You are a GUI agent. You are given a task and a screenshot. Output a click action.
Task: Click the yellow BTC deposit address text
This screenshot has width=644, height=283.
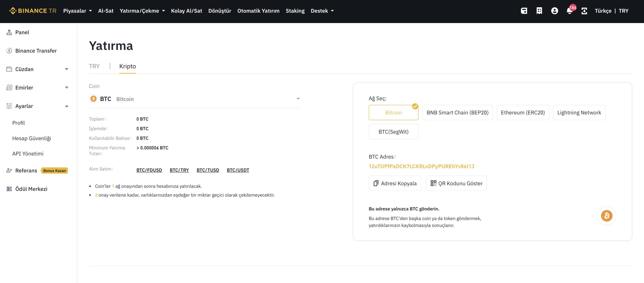pyautogui.click(x=421, y=166)
